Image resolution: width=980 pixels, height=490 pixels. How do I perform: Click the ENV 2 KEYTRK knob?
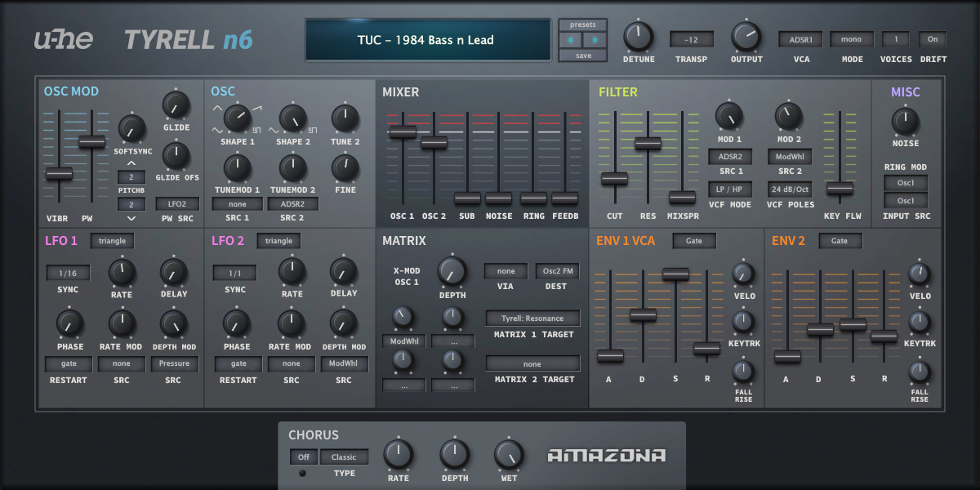(920, 322)
